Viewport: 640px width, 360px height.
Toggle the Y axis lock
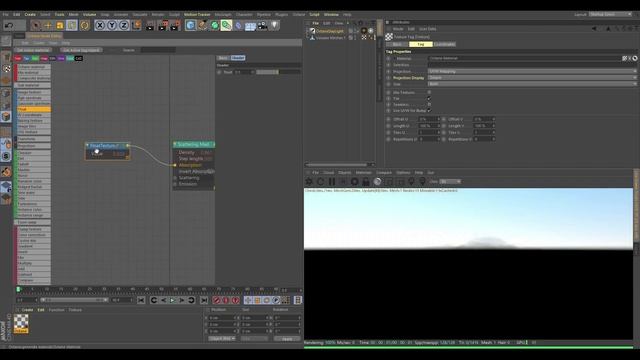point(112,25)
